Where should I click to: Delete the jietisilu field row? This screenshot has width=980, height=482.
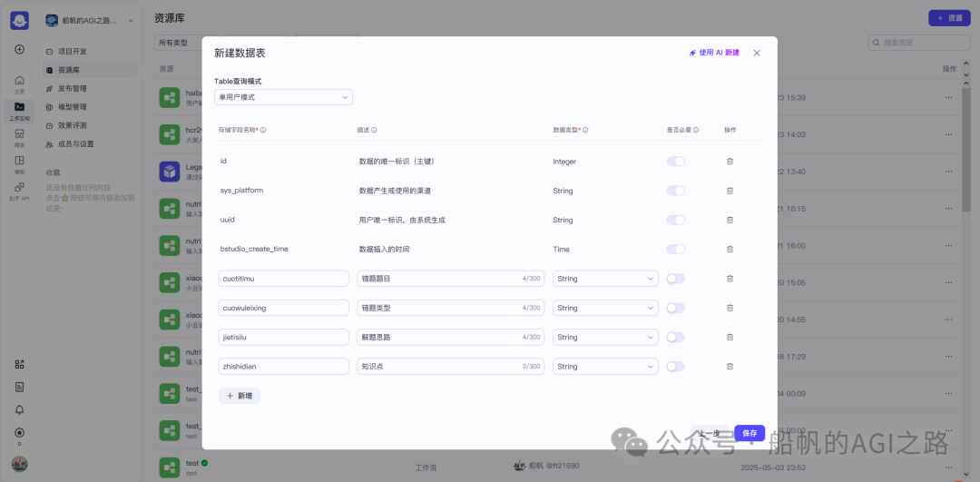(730, 337)
